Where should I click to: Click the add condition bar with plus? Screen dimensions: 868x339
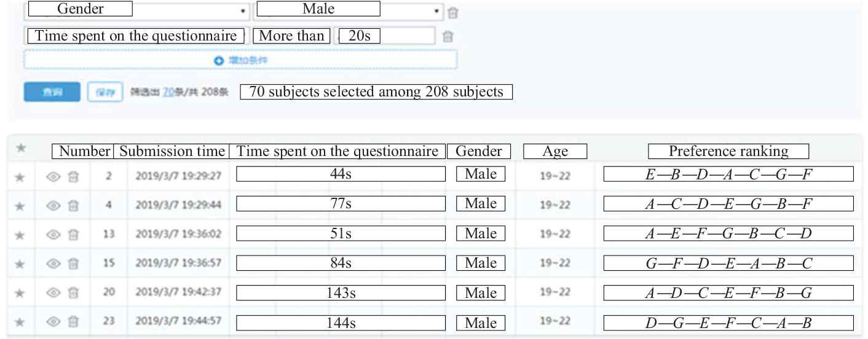coord(240,60)
